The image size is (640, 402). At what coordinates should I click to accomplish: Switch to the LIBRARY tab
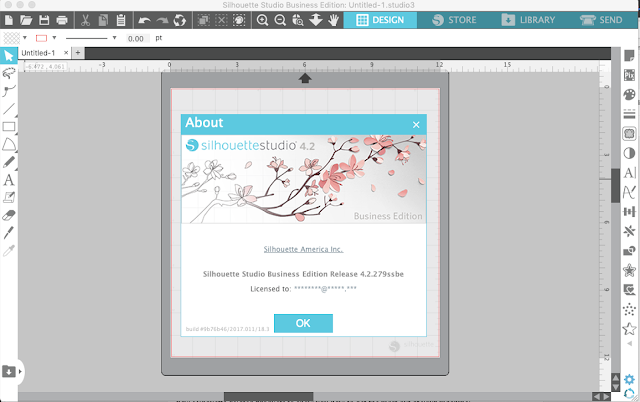coord(528,20)
